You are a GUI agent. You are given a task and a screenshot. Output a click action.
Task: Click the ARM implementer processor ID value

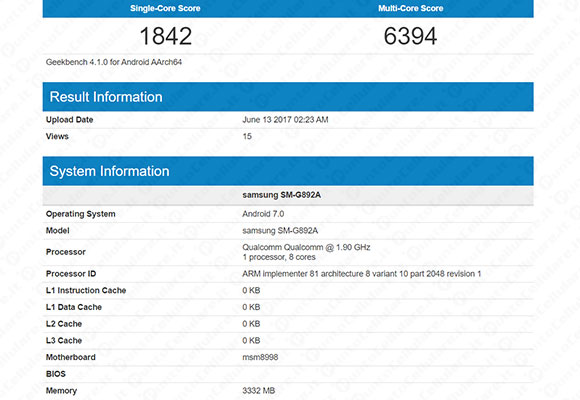tap(362, 274)
